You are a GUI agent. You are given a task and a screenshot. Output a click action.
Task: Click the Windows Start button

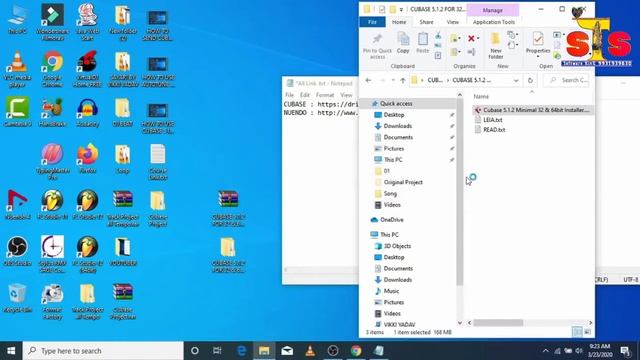[x=11, y=351]
